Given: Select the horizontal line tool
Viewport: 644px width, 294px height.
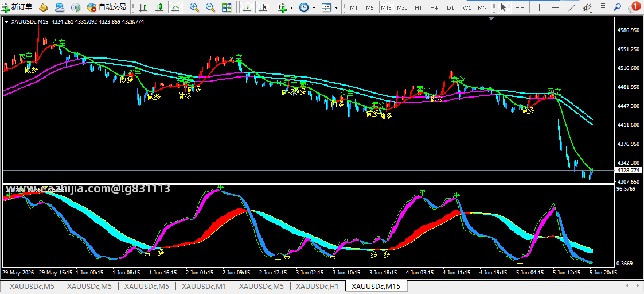Looking at the screenshot, I should (556, 7).
